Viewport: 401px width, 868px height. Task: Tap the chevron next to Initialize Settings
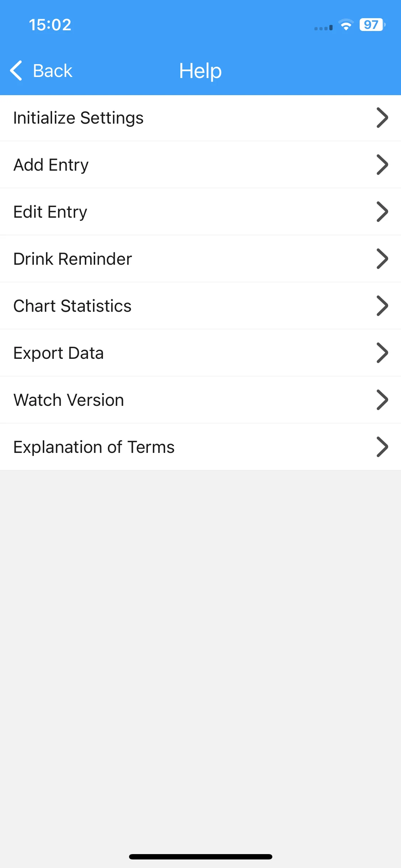tap(382, 118)
